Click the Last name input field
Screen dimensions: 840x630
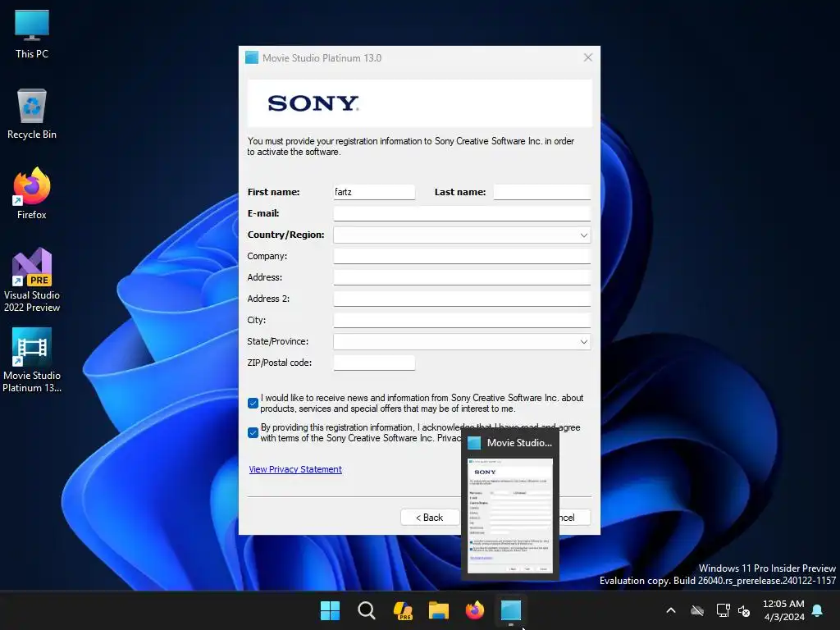(542, 192)
